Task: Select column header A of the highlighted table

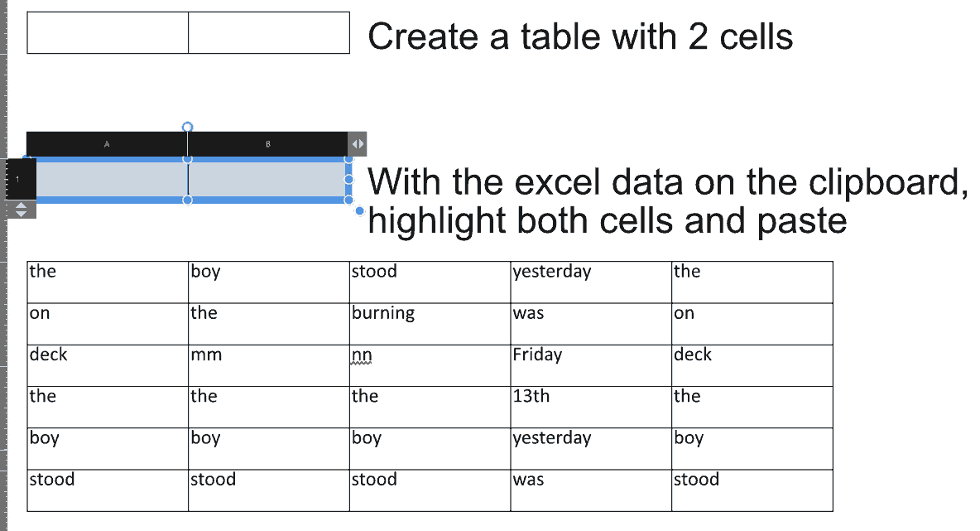Action: point(107,144)
